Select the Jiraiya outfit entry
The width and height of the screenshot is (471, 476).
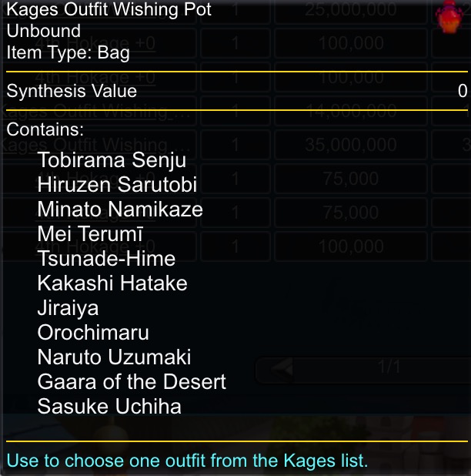[68, 308]
